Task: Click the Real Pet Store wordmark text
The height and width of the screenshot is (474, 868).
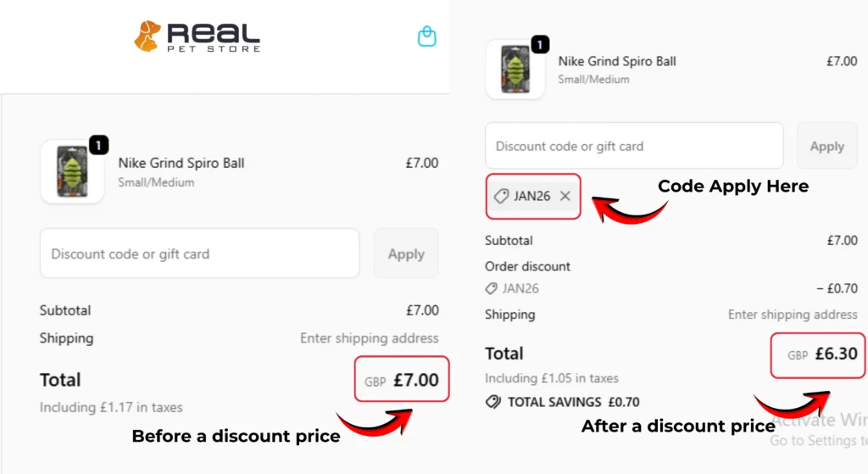Action: [213, 36]
